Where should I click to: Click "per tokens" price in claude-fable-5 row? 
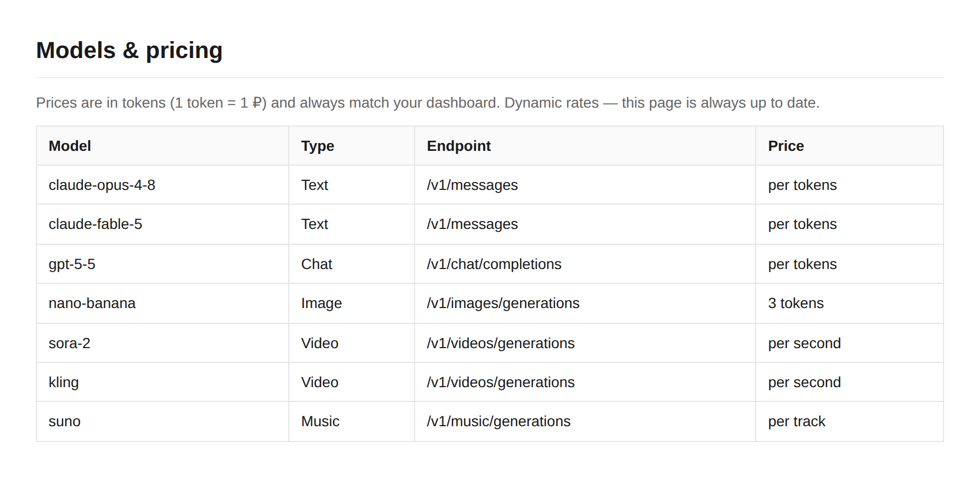850,224
